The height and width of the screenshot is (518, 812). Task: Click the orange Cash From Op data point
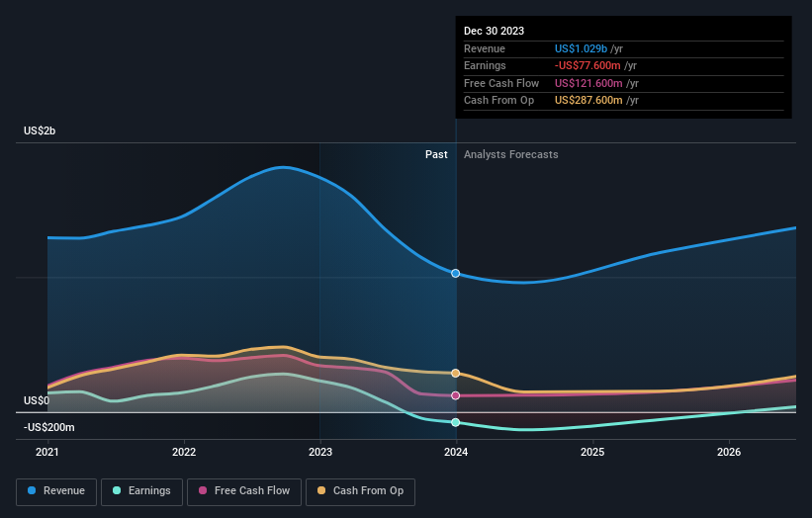pyautogui.click(x=455, y=373)
